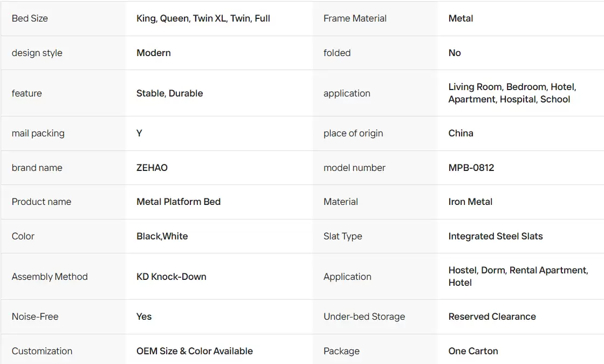Select the Iron Metal material value

coord(470,202)
